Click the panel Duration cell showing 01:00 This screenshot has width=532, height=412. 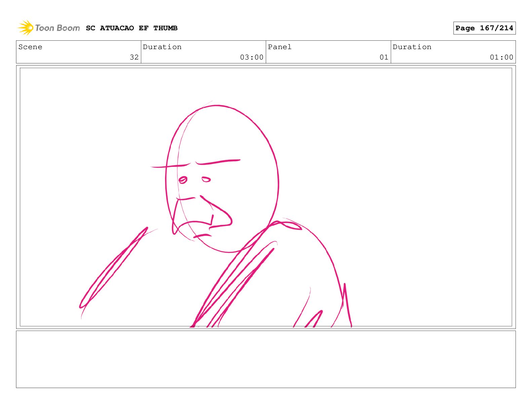coord(453,52)
